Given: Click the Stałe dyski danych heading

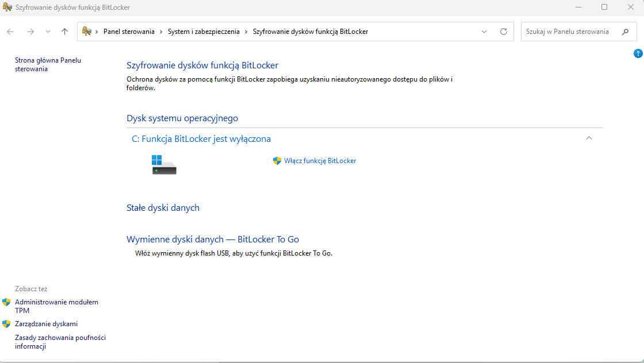Looking at the screenshot, I should click(163, 207).
